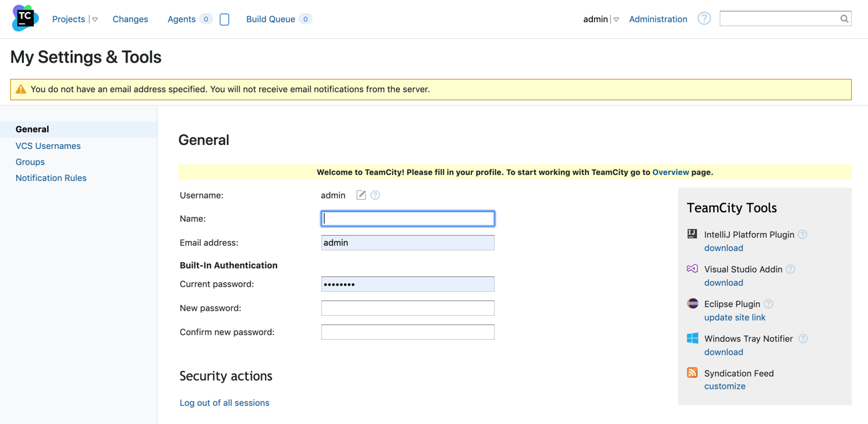
Task: Switch to VCS Usernames tab
Action: tap(48, 146)
